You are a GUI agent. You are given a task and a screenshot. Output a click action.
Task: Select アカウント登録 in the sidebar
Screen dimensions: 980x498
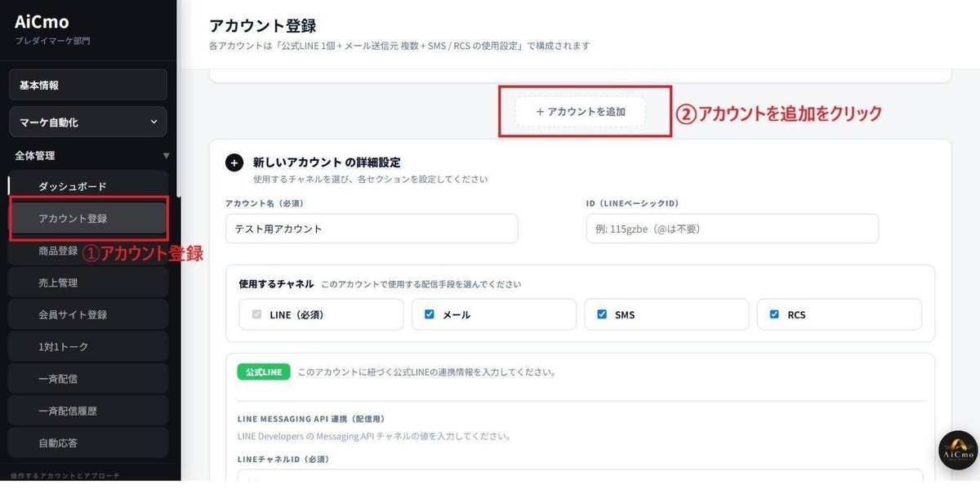coord(88,219)
